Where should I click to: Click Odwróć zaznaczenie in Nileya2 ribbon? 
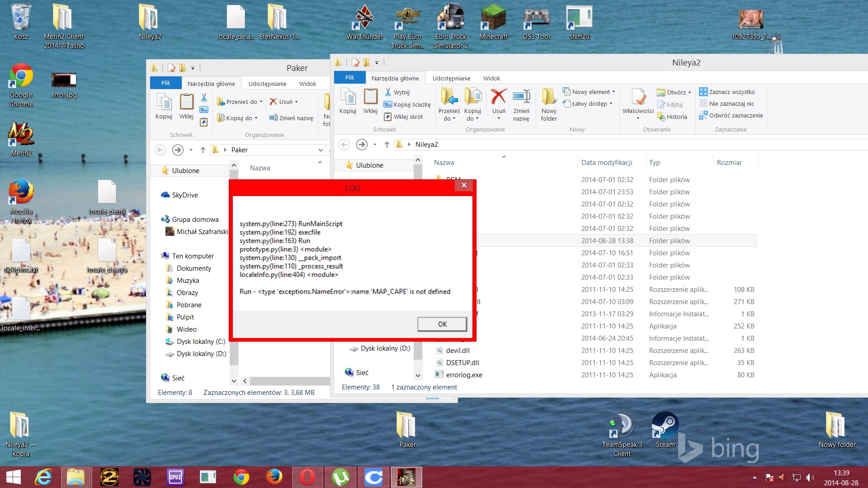731,115
